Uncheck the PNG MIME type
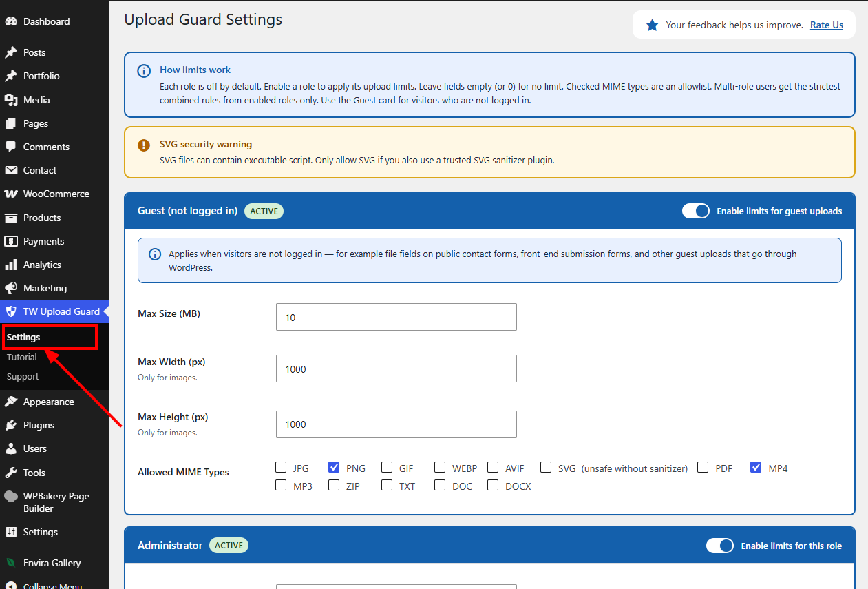The image size is (868, 589). (334, 467)
